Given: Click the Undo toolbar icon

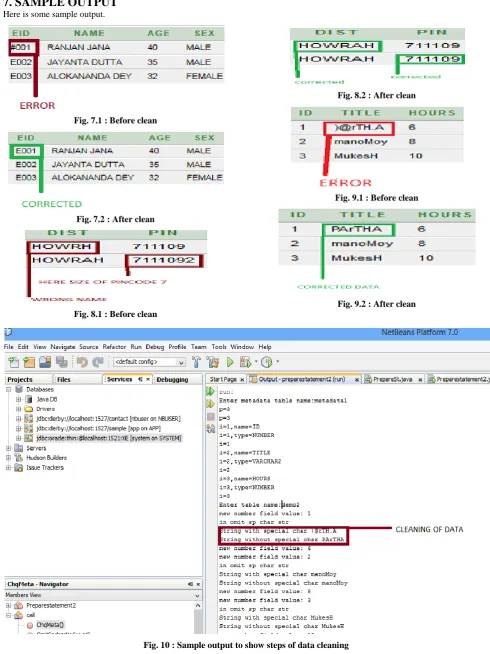Looking at the screenshot, I should tap(82, 362).
